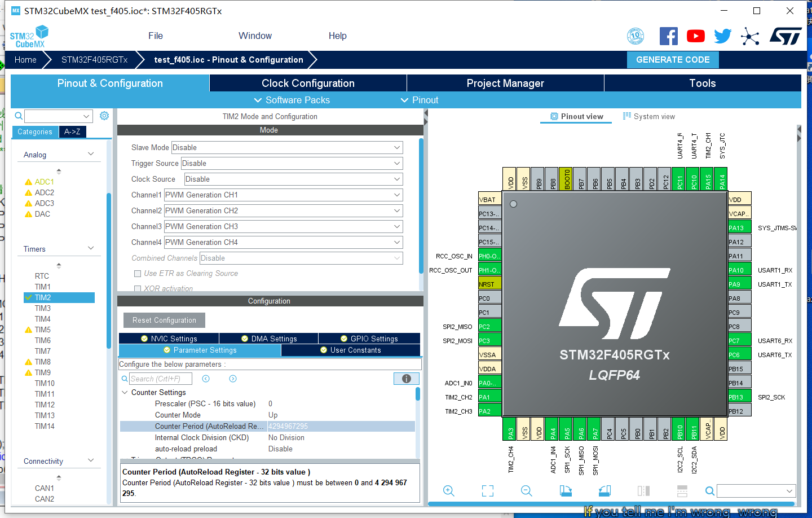This screenshot has width=812, height=518.
Task: Open the Slave Mode dropdown
Action: [x=286, y=147]
